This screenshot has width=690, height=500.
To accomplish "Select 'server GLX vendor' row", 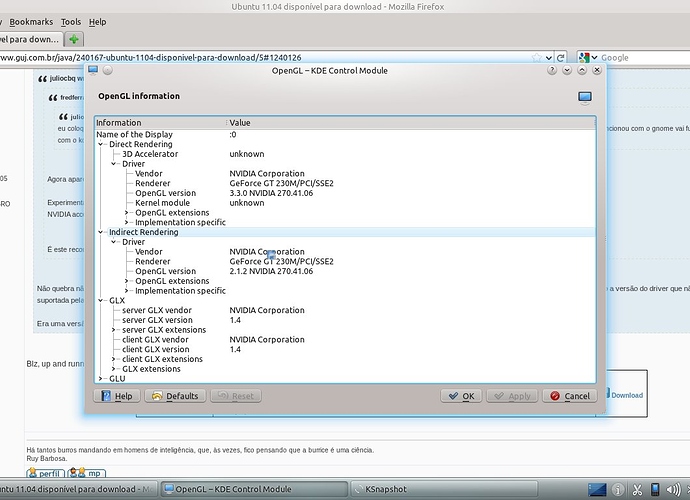I will 345,310.
